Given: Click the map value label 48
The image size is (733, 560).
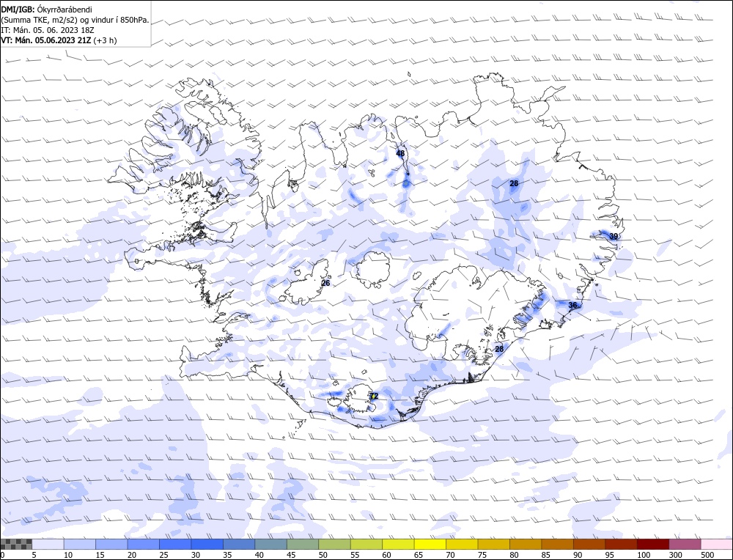Looking at the screenshot, I should (x=400, y=153).
